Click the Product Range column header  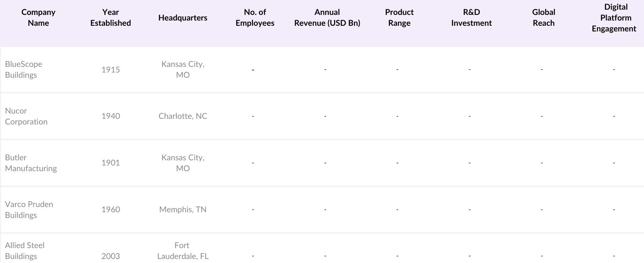(x=399, y=18)
